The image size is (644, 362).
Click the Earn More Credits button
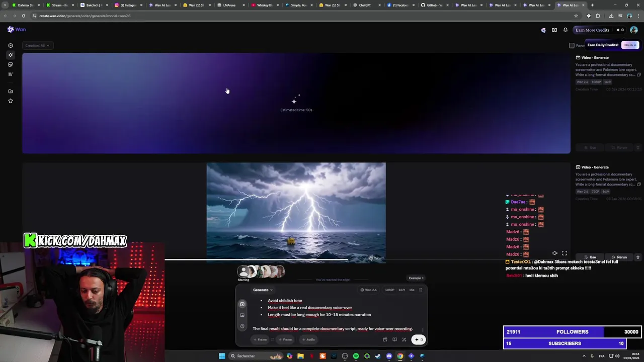tap(592, 30)
